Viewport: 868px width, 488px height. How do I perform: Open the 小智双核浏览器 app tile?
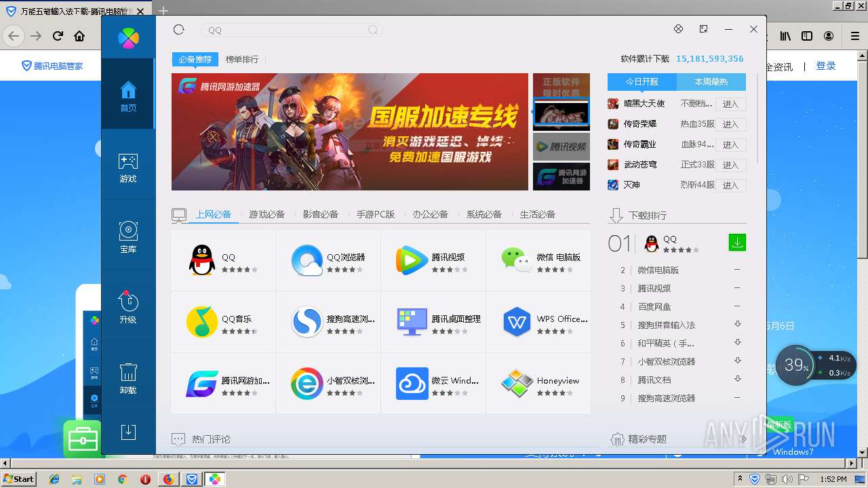point(328,384)
